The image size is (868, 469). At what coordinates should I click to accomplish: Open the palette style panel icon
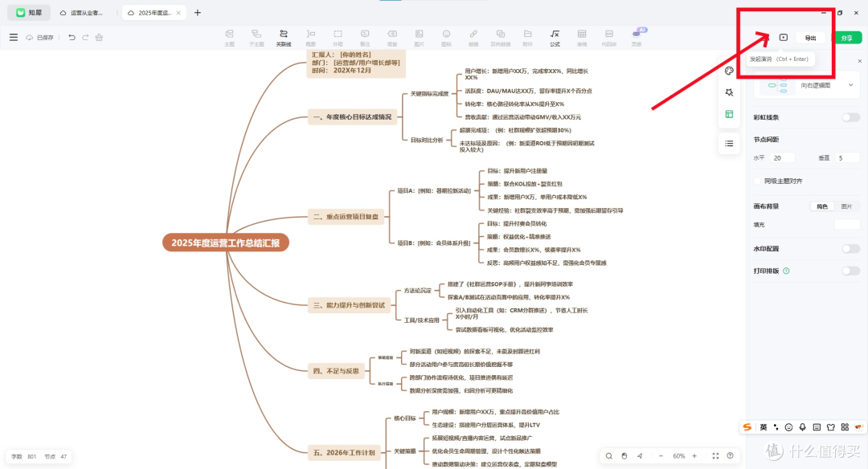[729, 70]
